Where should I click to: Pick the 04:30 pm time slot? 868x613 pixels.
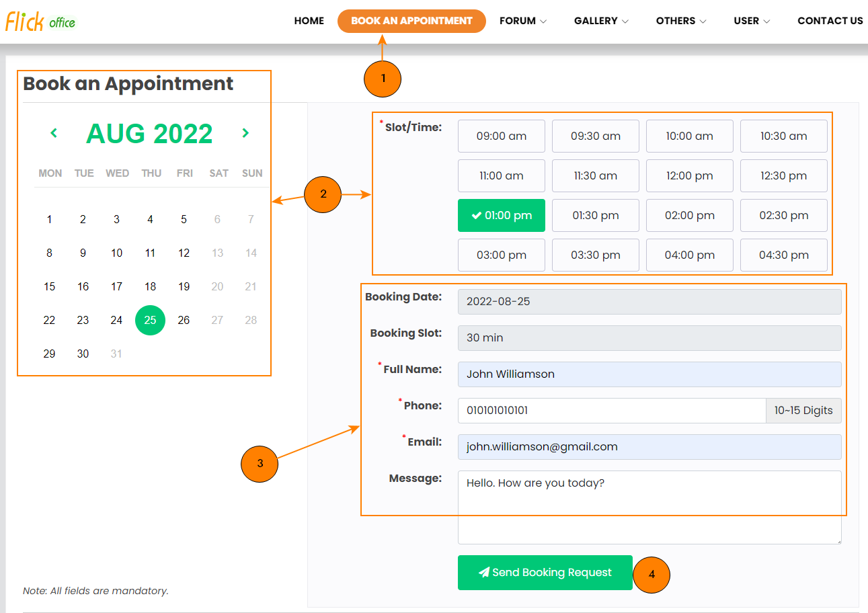pyautogui.click(x=783, y=255)
